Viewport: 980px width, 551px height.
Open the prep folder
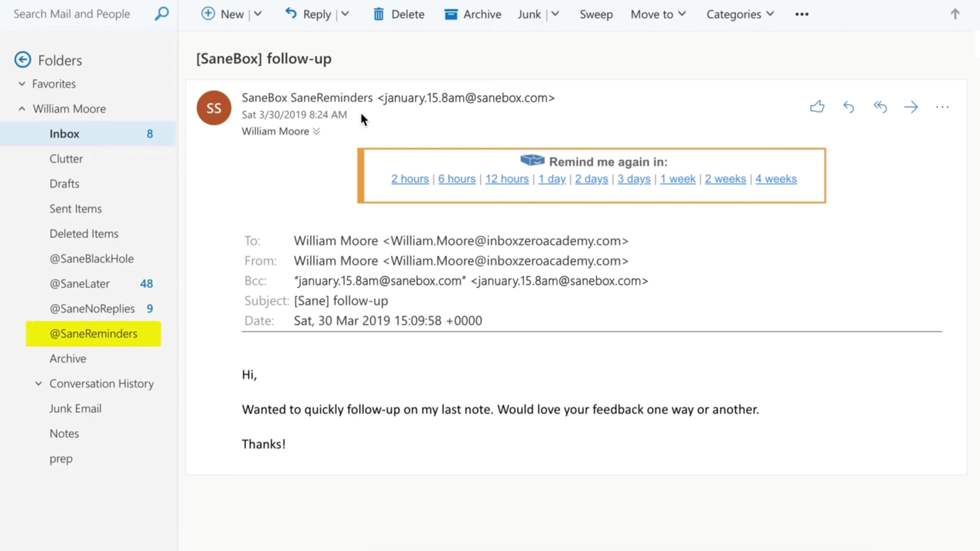tap(61, 458)
